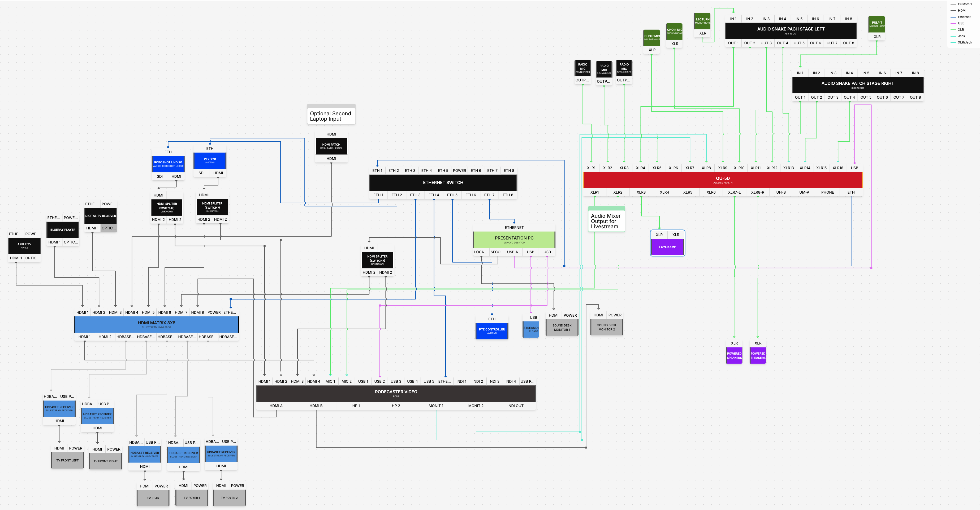Select the Ethernet Switch block
The height and width of the screenshot is (510, 980).
pyautogui.click(x=443, y=182)
